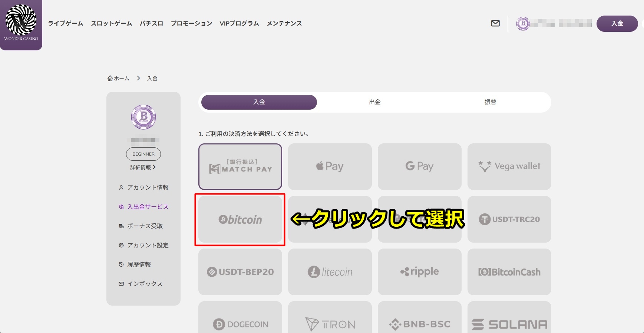
Task: Open インボックス in the sidebar
Action: [141, 284]
